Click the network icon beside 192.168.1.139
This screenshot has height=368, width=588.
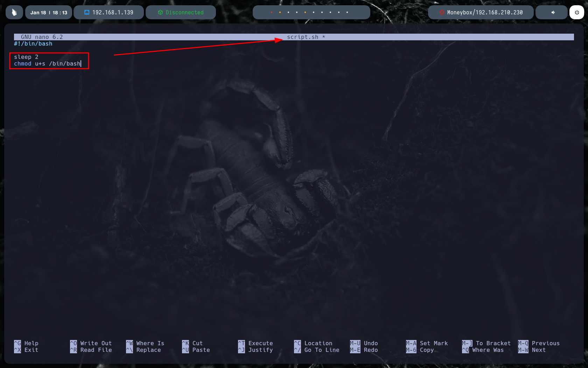87,12
